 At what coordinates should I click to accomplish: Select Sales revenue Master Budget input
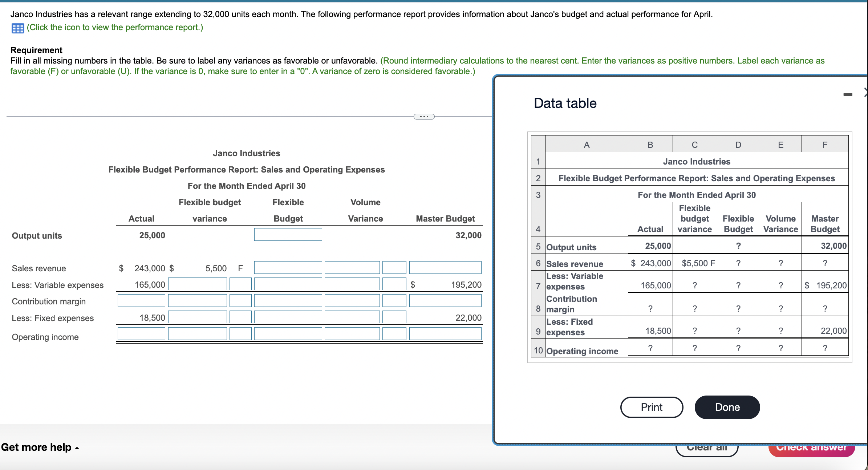pyautogui.click(x=445, y=268)
